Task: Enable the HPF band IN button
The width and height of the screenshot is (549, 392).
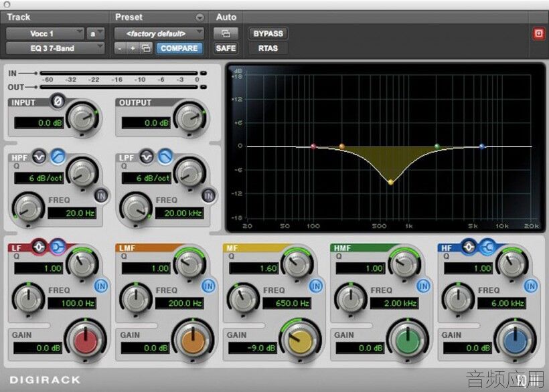Action: [101, 195]
